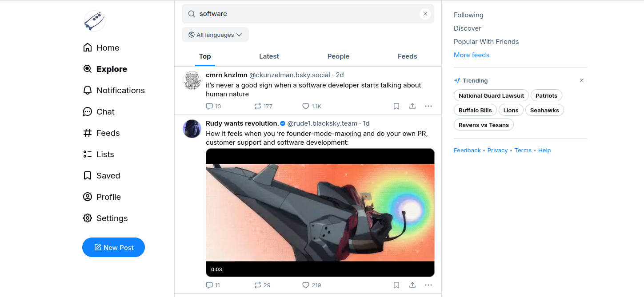This screenshot has height=297, width=644.
Task: Open Notifications from the sidebar
Action: coord(114,91)
